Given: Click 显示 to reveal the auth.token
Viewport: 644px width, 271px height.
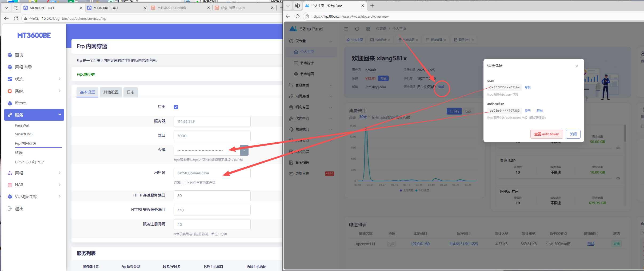Looking at the screenshot, I should click(528, 111).
